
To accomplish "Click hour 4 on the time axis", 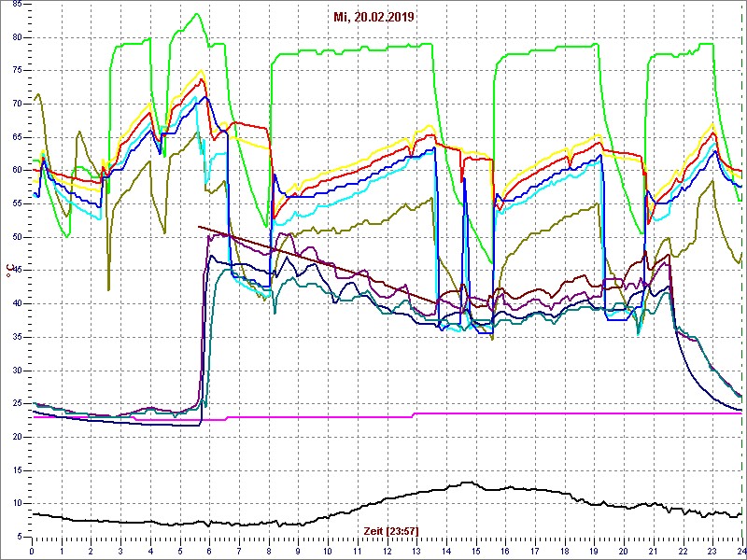I will [150, 551].
